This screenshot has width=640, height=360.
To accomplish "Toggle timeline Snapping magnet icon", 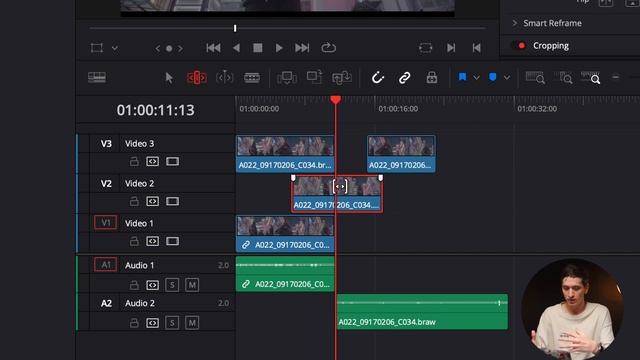I will [378, 78].
